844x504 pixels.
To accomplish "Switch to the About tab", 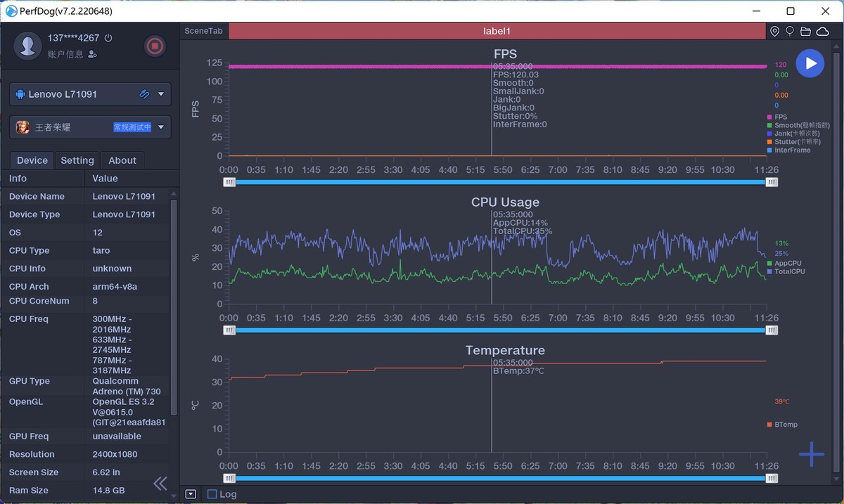I will point(122,160).
